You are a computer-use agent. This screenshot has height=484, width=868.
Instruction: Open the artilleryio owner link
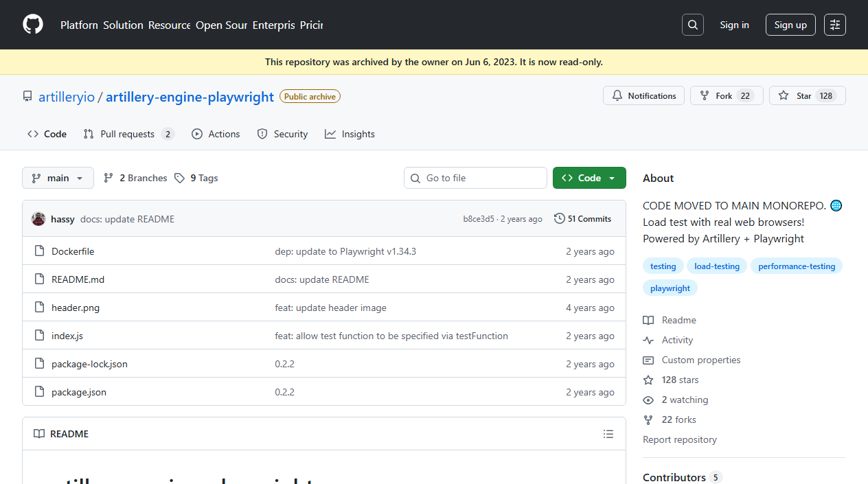(67, 97)
